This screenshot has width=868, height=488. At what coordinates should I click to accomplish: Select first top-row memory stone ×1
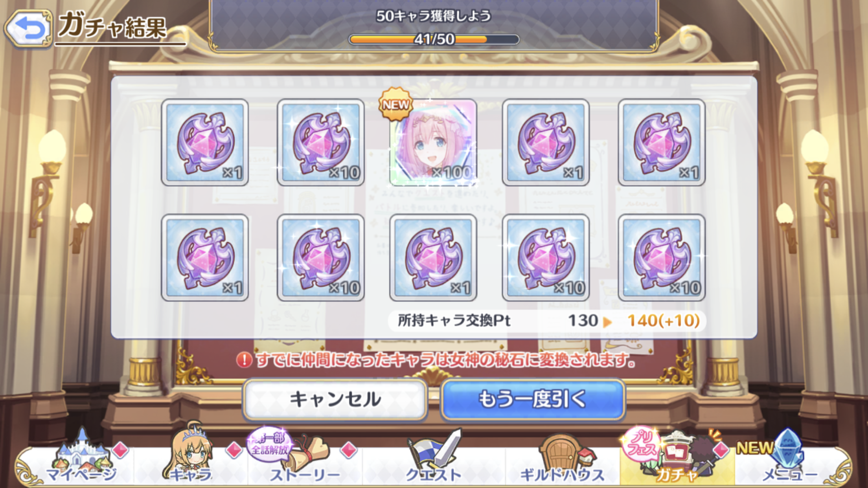coord(205,142)
